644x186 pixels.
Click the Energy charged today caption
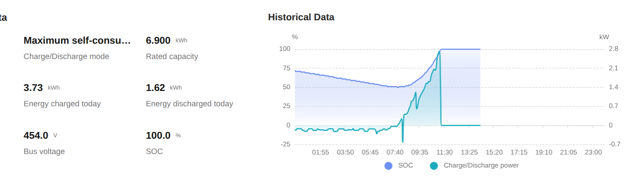click(62, 104)
